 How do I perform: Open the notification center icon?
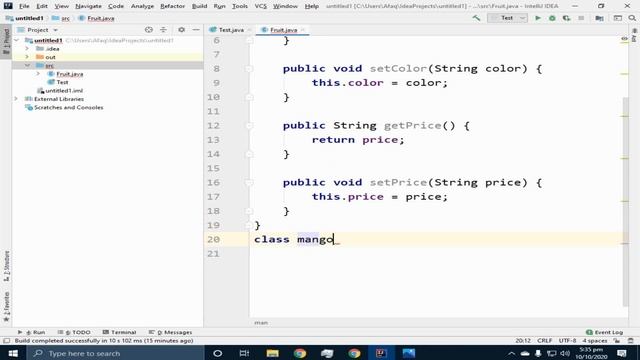[x=622, y=353]
